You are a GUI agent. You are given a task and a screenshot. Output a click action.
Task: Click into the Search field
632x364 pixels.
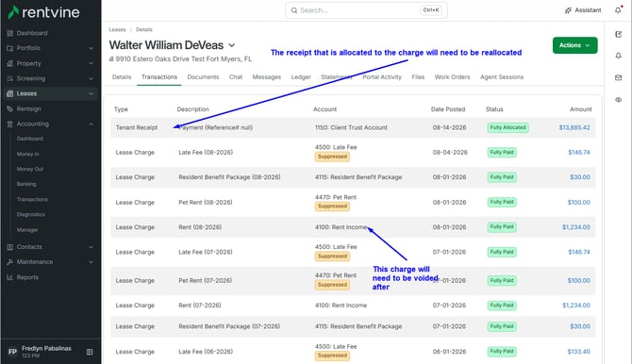(366, 10)
